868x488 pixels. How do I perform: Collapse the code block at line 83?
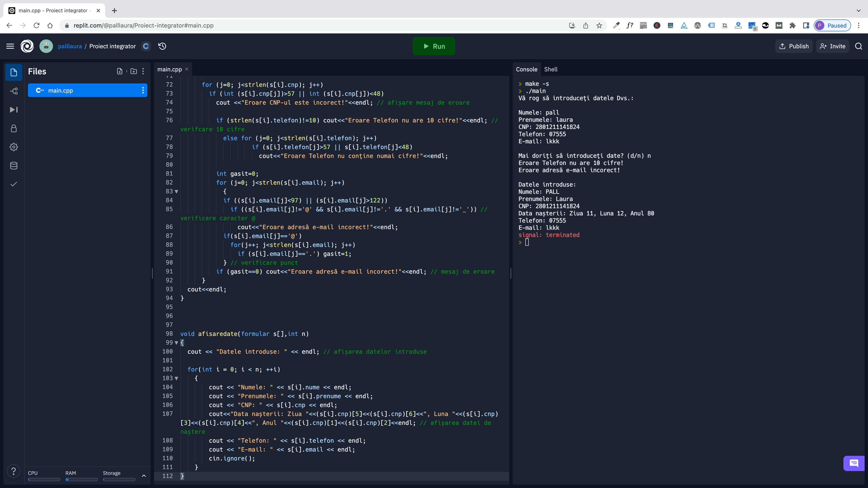point(177,191)
